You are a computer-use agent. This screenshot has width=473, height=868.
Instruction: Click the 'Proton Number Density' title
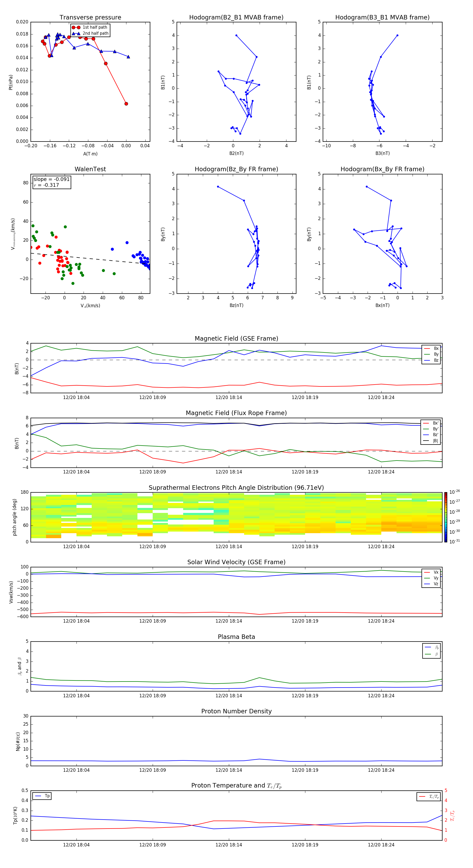click(x=236, y=711)
